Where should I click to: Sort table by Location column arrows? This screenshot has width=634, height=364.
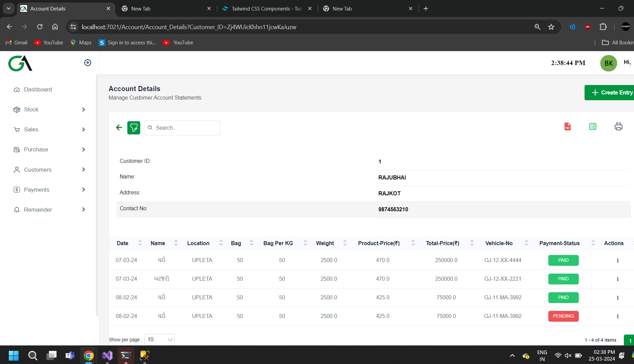click(x=221, y=243)
